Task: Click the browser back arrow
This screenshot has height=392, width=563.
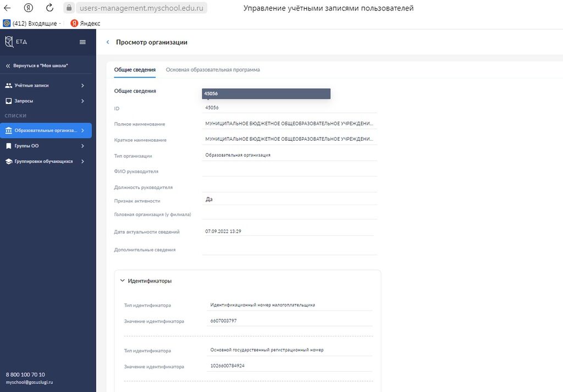Action: click(x=8, y=8)
